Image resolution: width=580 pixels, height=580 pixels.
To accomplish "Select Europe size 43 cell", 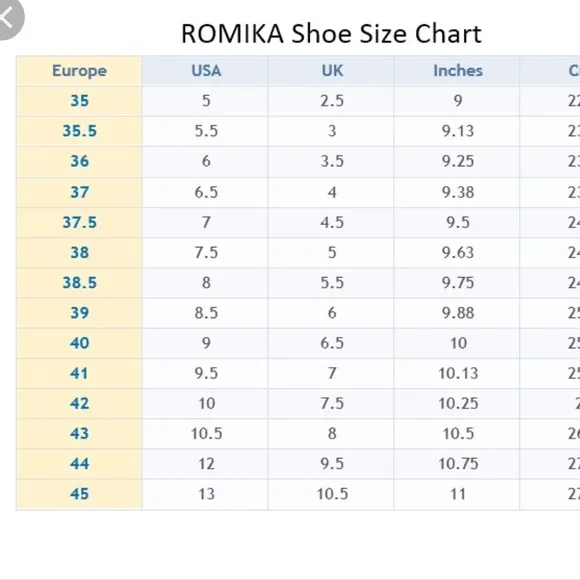I will tap(79, 434).
